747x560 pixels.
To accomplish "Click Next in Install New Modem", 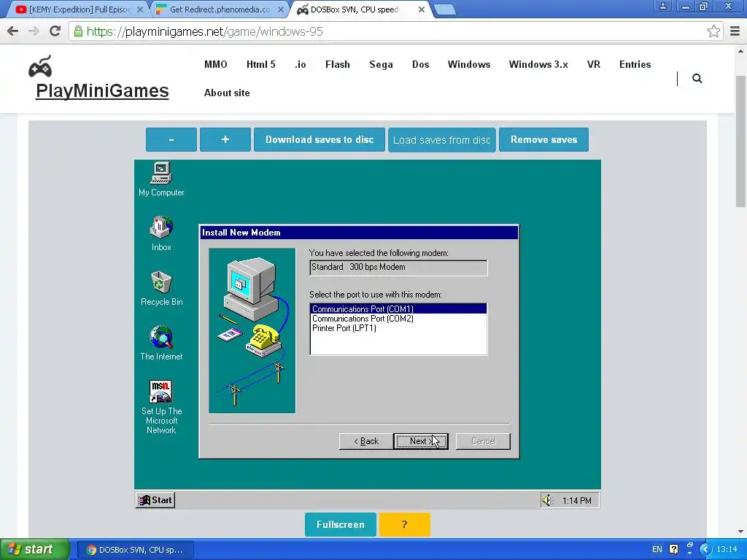I will point(421,441).
